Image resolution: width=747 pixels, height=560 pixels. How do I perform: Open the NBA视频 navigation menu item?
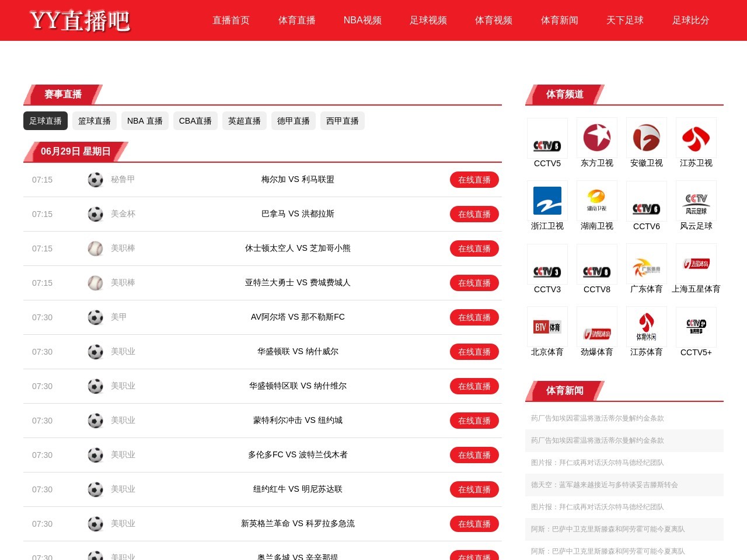pos(362,20)
